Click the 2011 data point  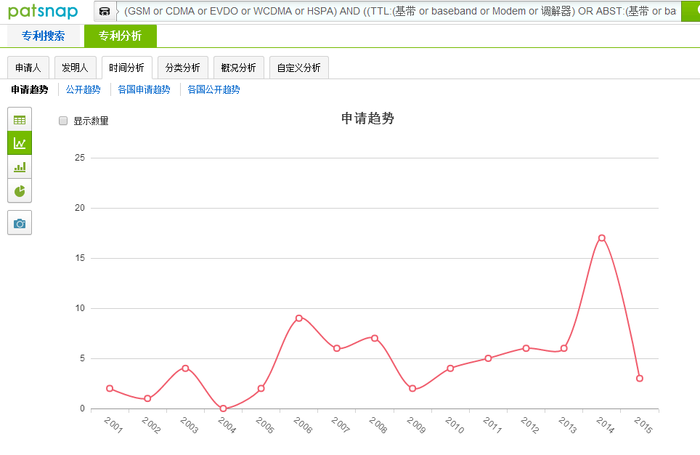(488, 358)
